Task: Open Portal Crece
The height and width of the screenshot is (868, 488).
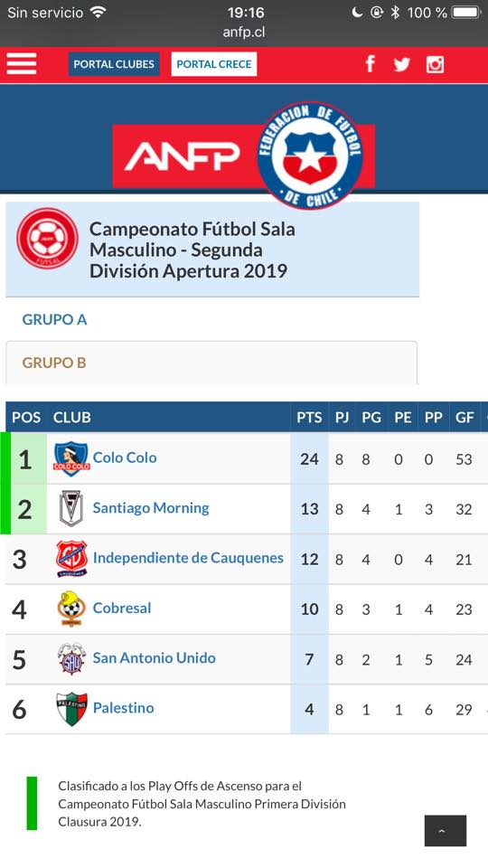Action: (214, 64)
